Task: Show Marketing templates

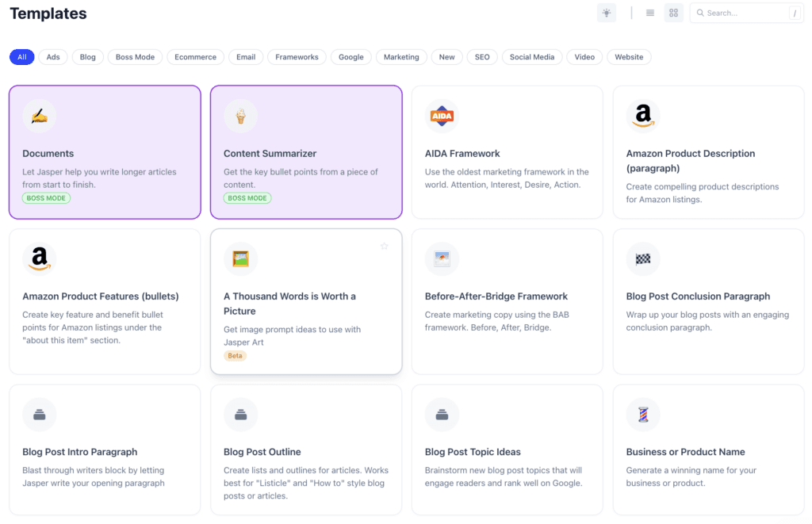Action: coord(401,57)
